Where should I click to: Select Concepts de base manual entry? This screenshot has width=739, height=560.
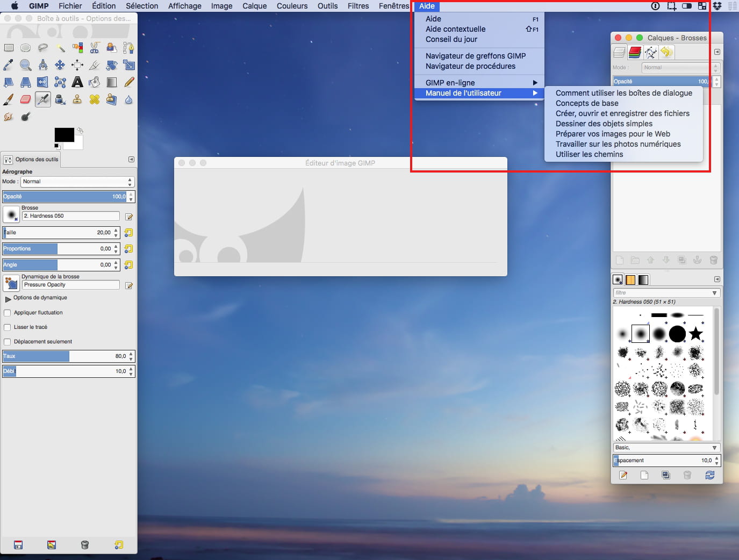624,103
